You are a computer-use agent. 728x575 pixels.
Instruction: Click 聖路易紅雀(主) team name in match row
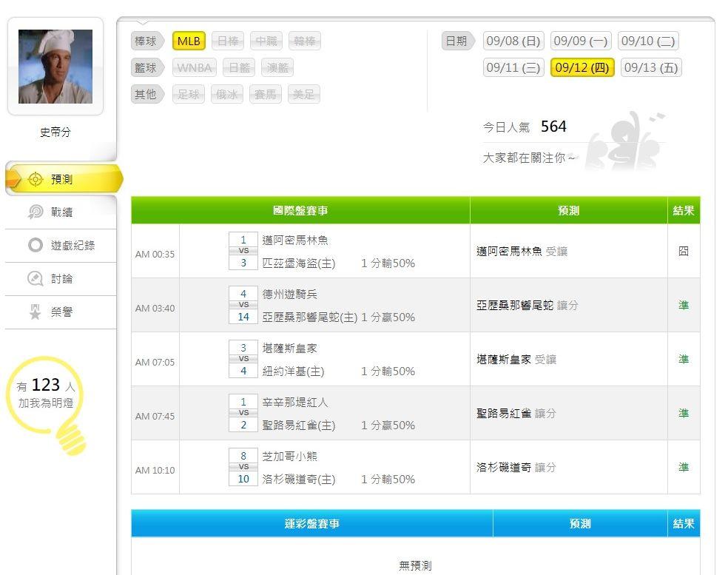pyautogui.click(x=299, y=425)
